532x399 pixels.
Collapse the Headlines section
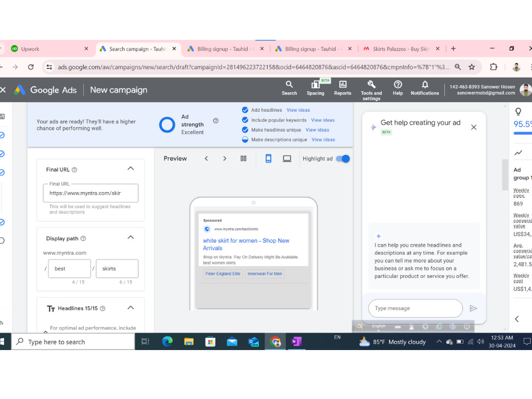point(131,307)
